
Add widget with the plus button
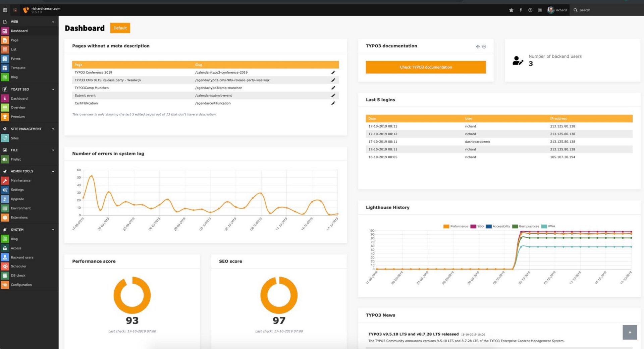[x=630, y=332]
